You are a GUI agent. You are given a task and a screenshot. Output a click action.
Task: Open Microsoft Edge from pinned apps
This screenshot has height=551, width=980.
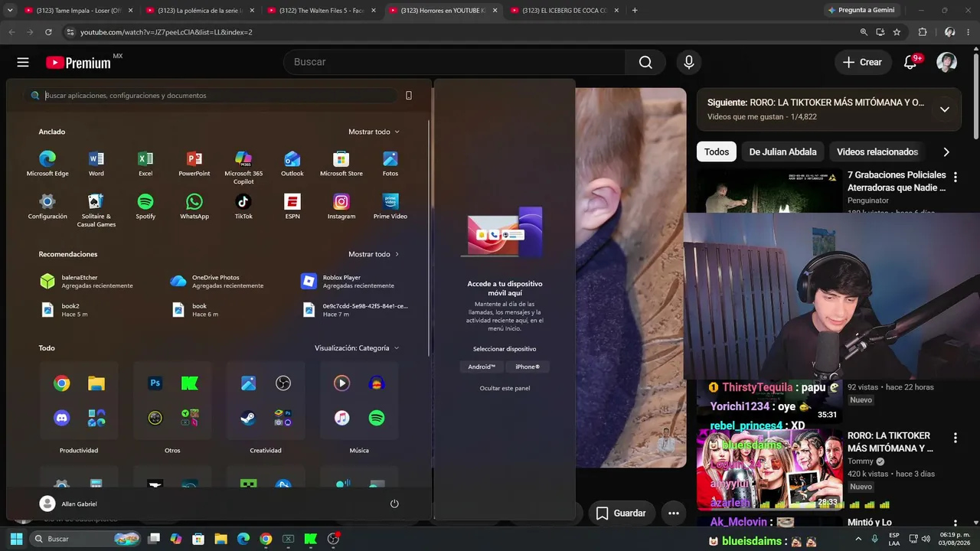[47, 164]
